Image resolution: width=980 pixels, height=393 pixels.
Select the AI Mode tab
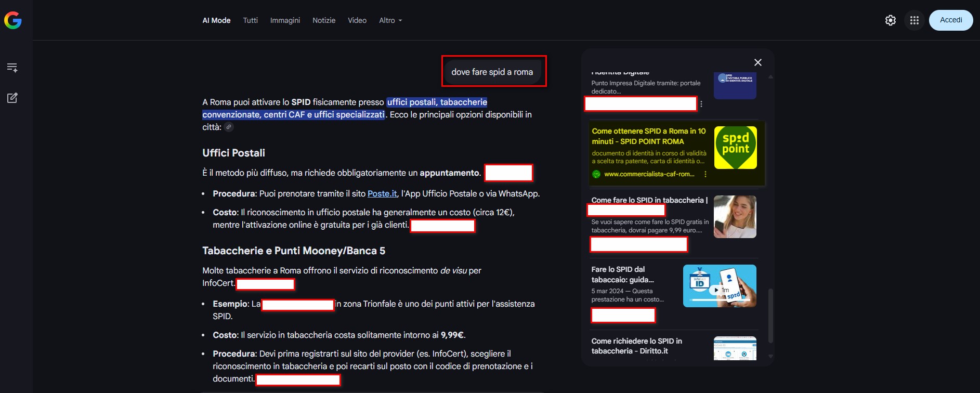216,20
